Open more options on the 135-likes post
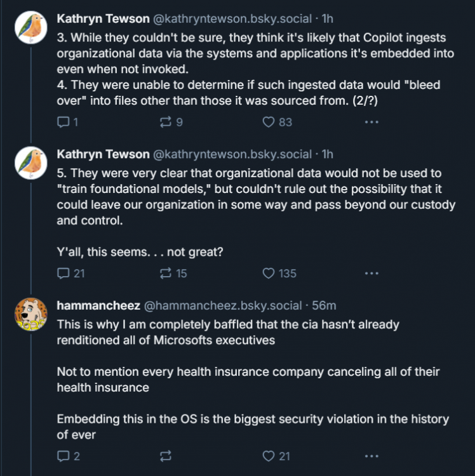Image resolution: width=475 pixels, height=476 pixels. click(x=371, y=273)
